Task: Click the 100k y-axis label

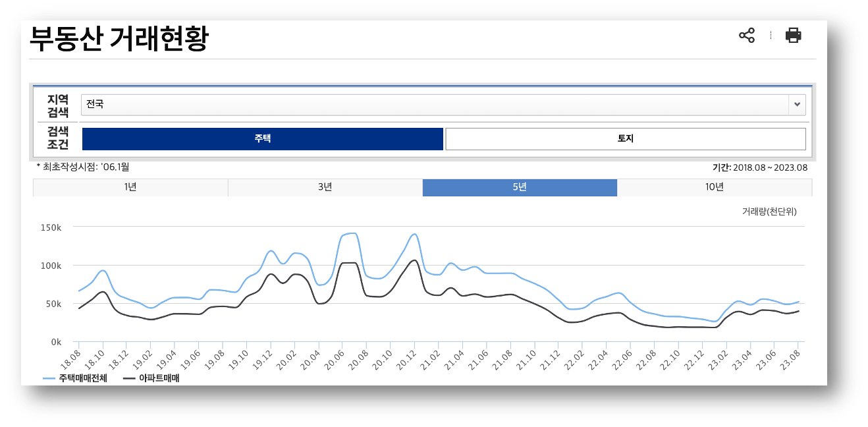Action: 51,266
